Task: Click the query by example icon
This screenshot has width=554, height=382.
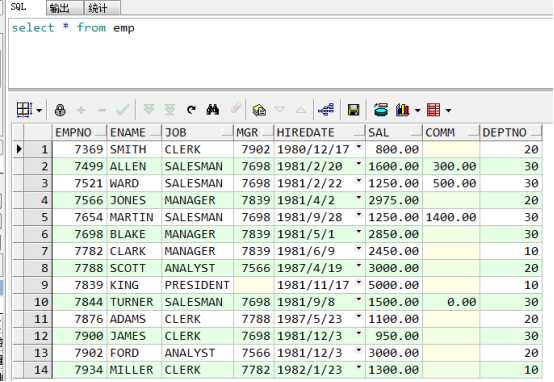Action: 259,110
